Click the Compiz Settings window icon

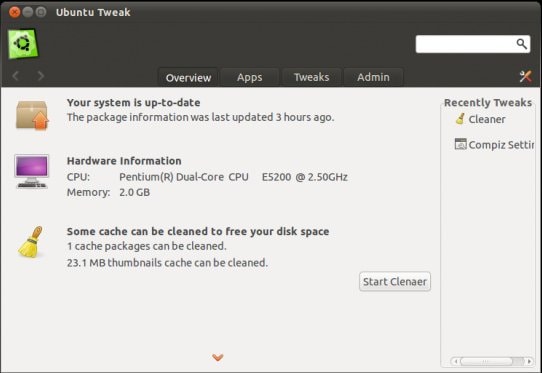tap(460, 144)
